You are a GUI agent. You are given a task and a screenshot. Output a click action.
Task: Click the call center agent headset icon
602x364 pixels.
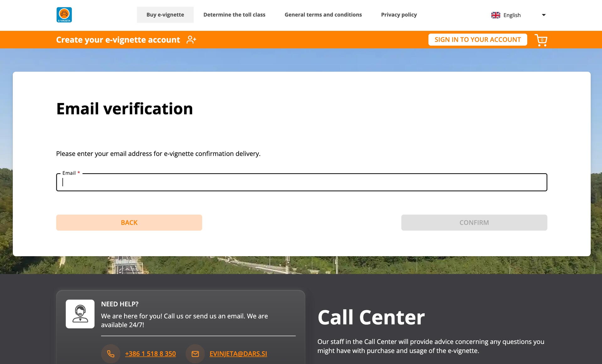[x=80, y=314]
